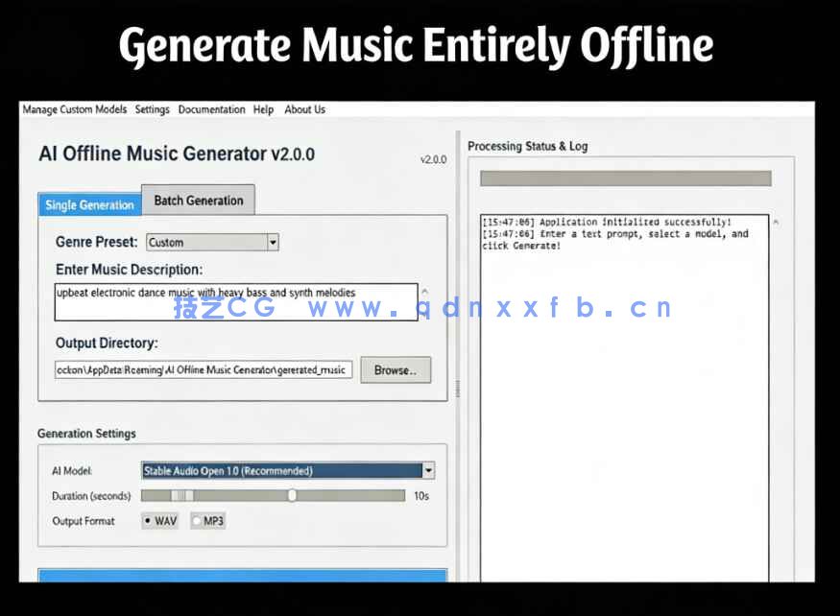The image size is (840, 616).
Task: Select the Single Generation tab
Action: pyautogui.click(x=88, y=204)
